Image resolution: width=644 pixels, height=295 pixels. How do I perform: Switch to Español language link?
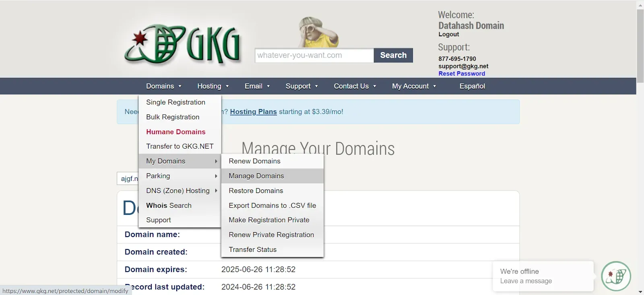[472, 86]
